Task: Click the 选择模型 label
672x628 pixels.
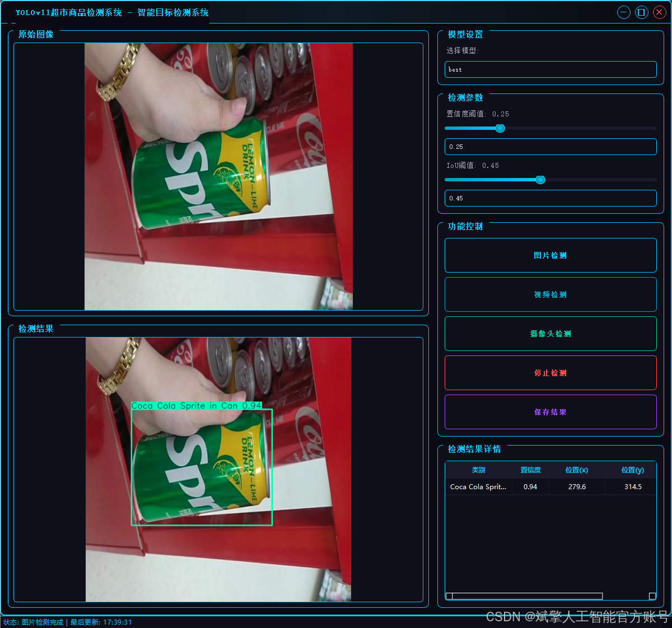Action: (x=463, y=50)
